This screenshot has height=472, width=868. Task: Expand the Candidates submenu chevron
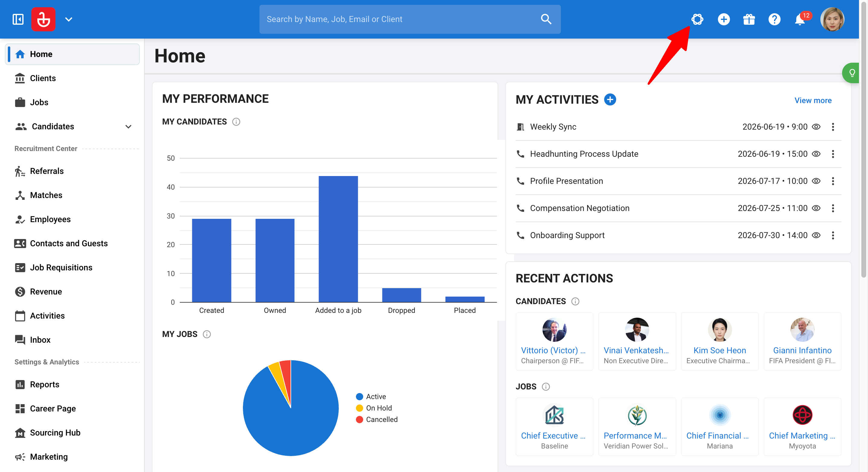[x=128, y=127]
